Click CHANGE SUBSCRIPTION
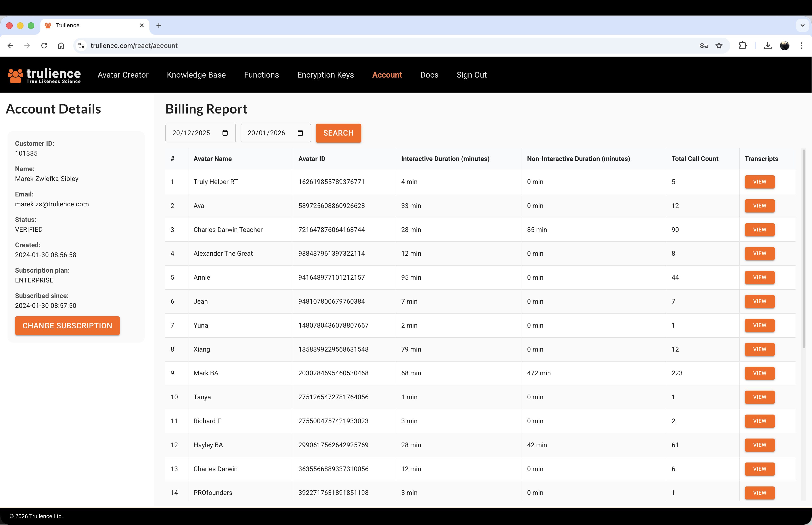812x525 pixels. [x=67, y=325]
